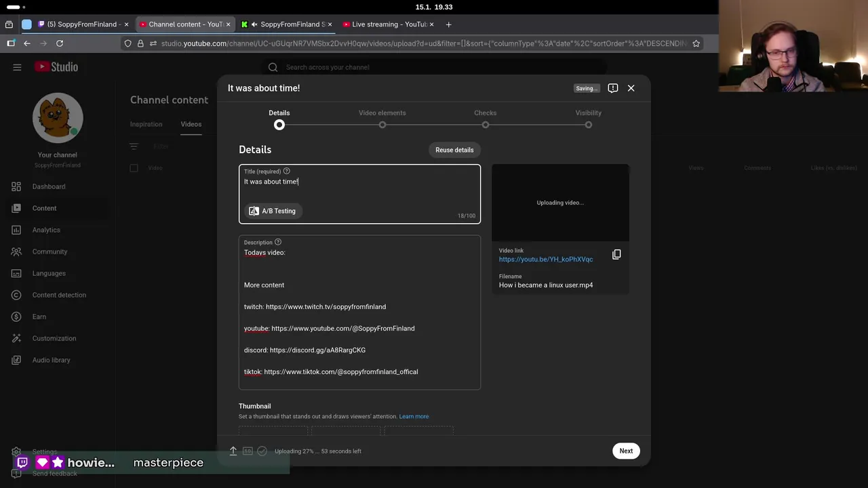
Task: Click into the Description text area
Action: [359, 312]
